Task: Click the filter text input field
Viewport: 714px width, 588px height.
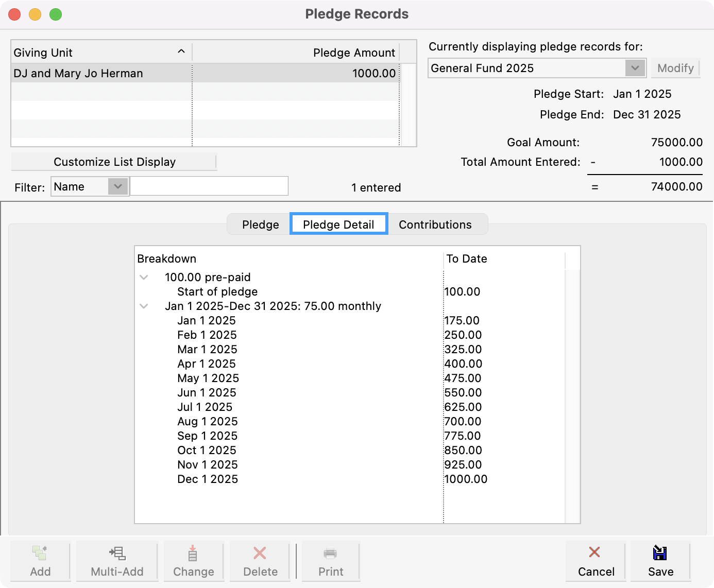Action: 209,186
